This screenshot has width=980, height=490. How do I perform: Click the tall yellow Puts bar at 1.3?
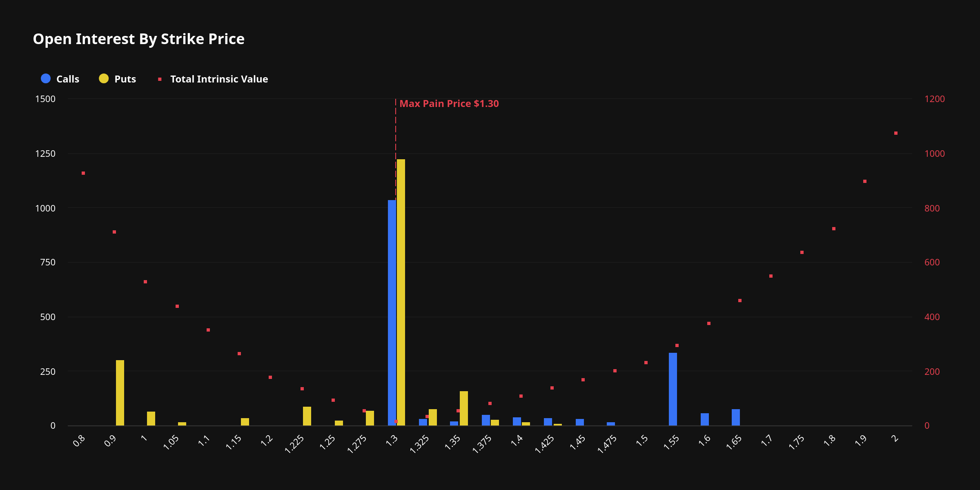click(401, 292)
